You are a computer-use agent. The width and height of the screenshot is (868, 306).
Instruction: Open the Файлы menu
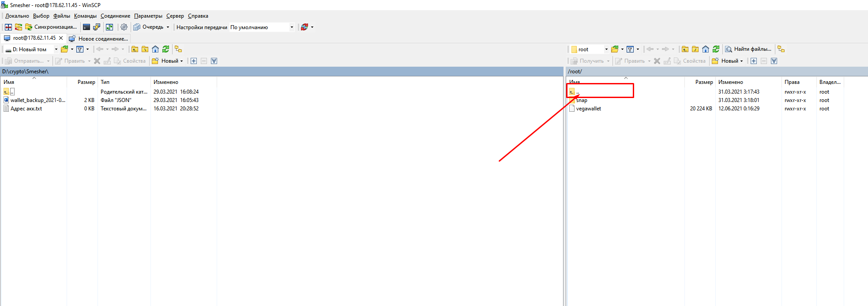[x=62, y=16]
